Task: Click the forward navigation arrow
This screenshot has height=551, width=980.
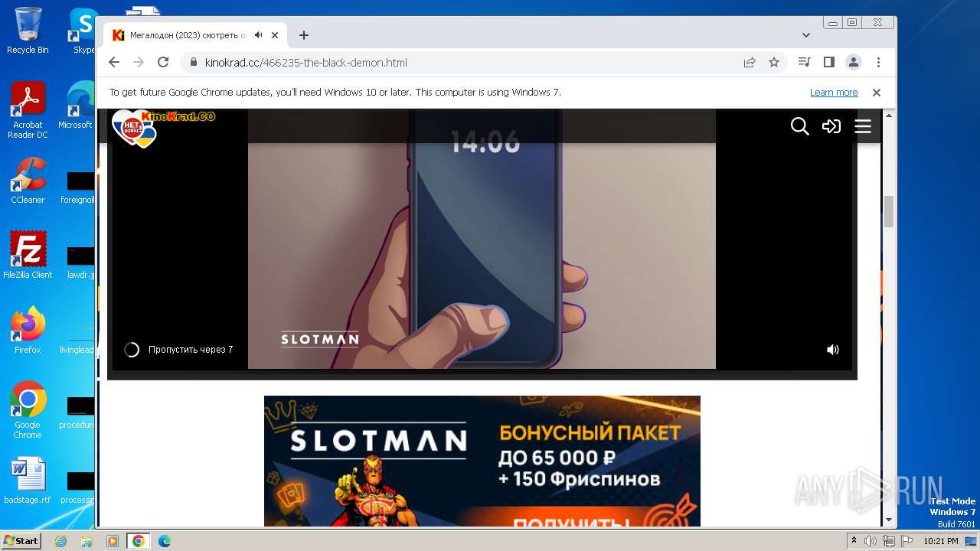Action: coord(139,63)
